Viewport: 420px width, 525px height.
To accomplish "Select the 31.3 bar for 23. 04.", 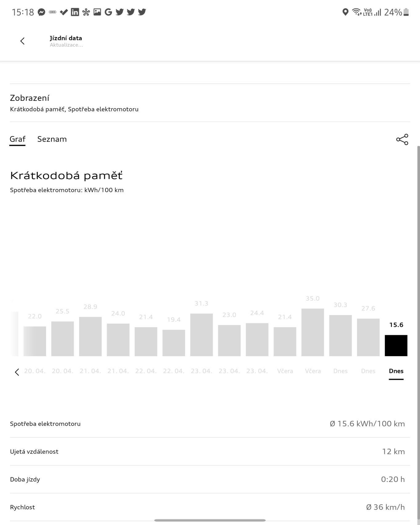I will click(201, 335).
